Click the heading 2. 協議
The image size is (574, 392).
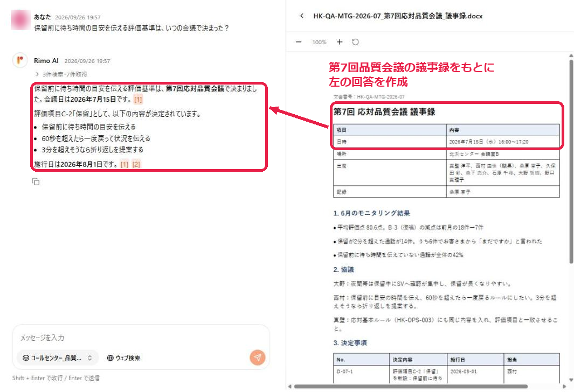point(343,269)
